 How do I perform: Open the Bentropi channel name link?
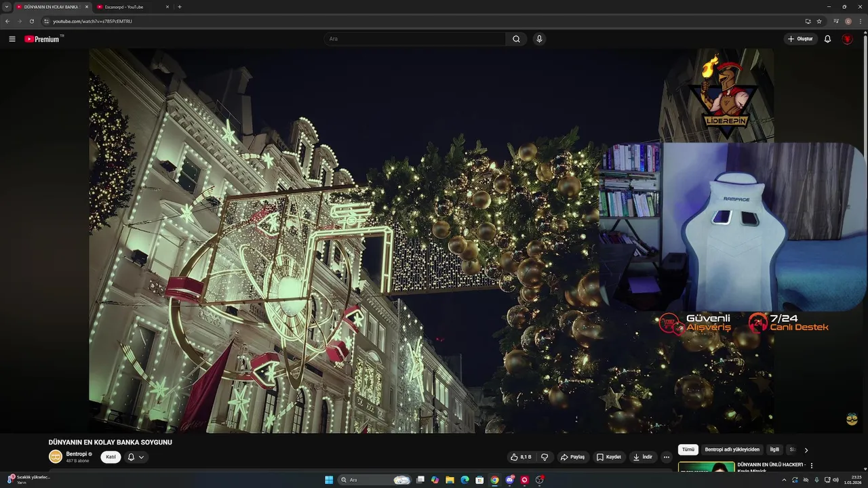pyautogui.click(x=76, y=454)
